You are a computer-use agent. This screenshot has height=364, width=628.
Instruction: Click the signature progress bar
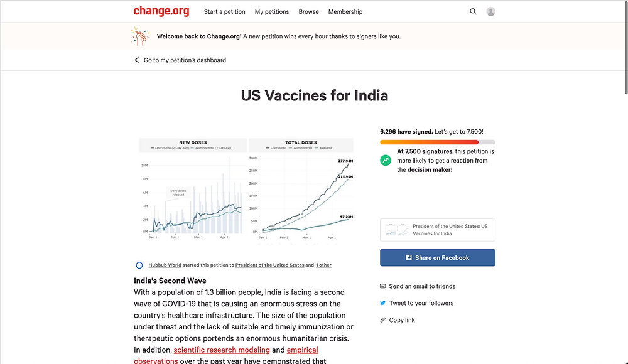[x=437, y=142]
